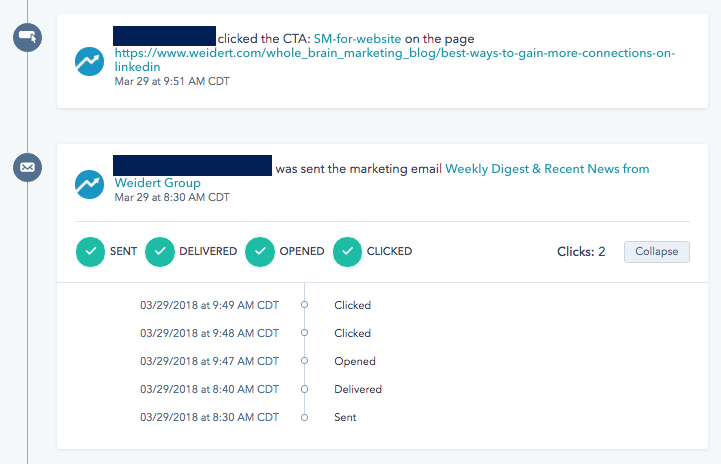The width and height of the screenshot is (721, 464).
Task: Select the 9:47 AM Opened timeline marker
Action: pos(304,361)
